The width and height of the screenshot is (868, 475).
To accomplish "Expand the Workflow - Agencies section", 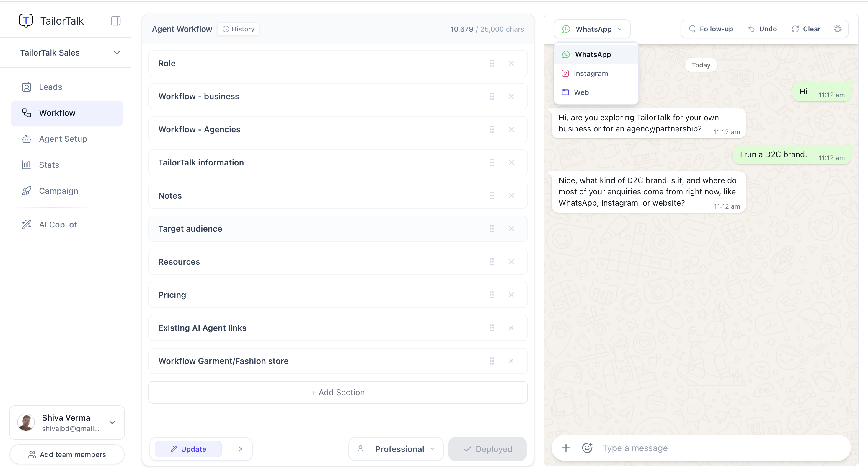I will pyautogui.click(x=338, y=129).
